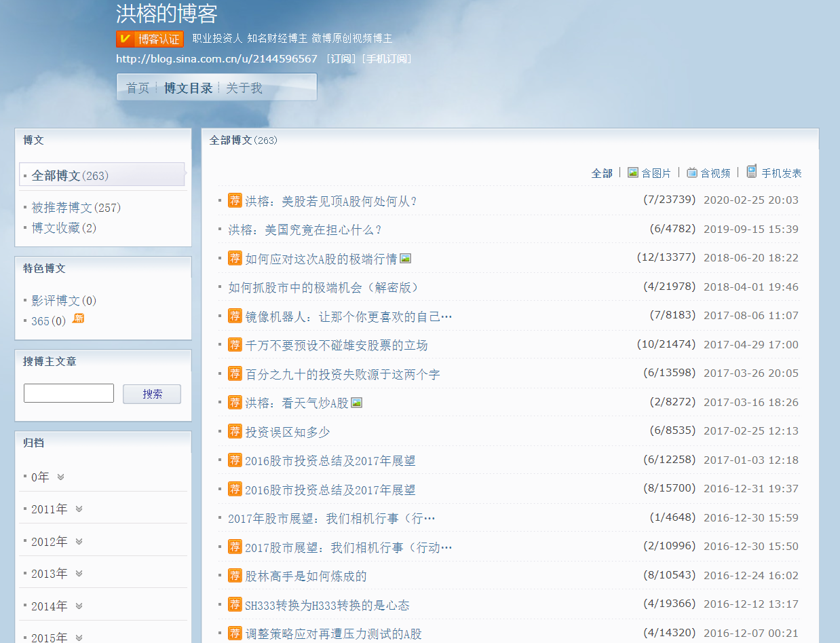Focus the 搜博主文章 search field
Viewport: 840px width, 643px height.
click(x=69, y=393)
